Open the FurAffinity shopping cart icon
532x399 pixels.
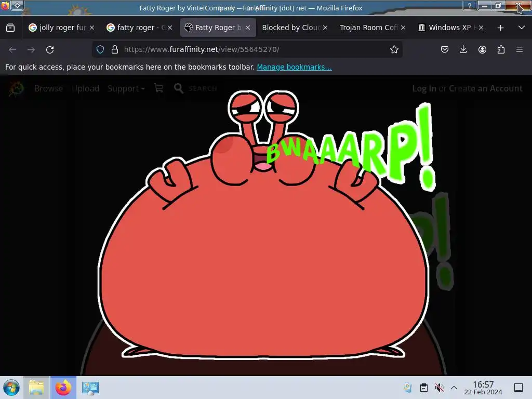click(x=158, y=88)
